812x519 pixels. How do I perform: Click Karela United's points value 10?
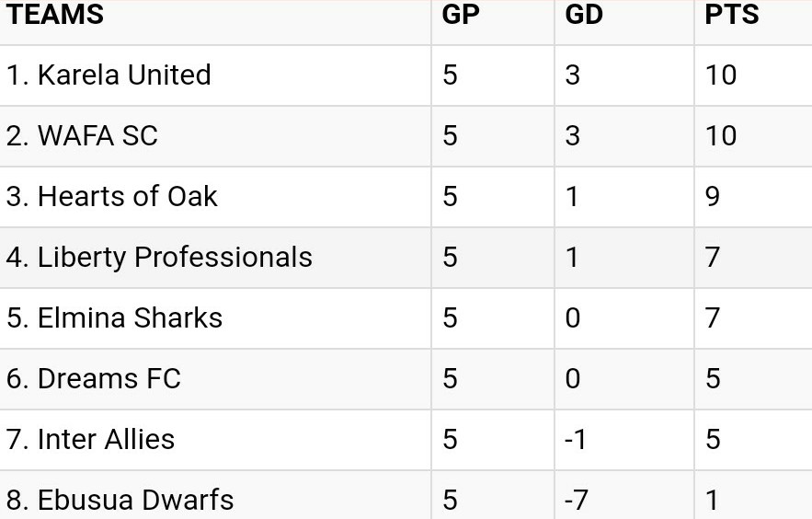[x=720, y=75]
